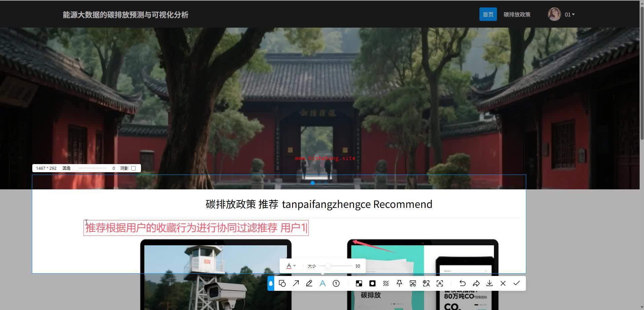
Task: Confirm the screenshot with checkmark
Action: (x=516, y=283)
